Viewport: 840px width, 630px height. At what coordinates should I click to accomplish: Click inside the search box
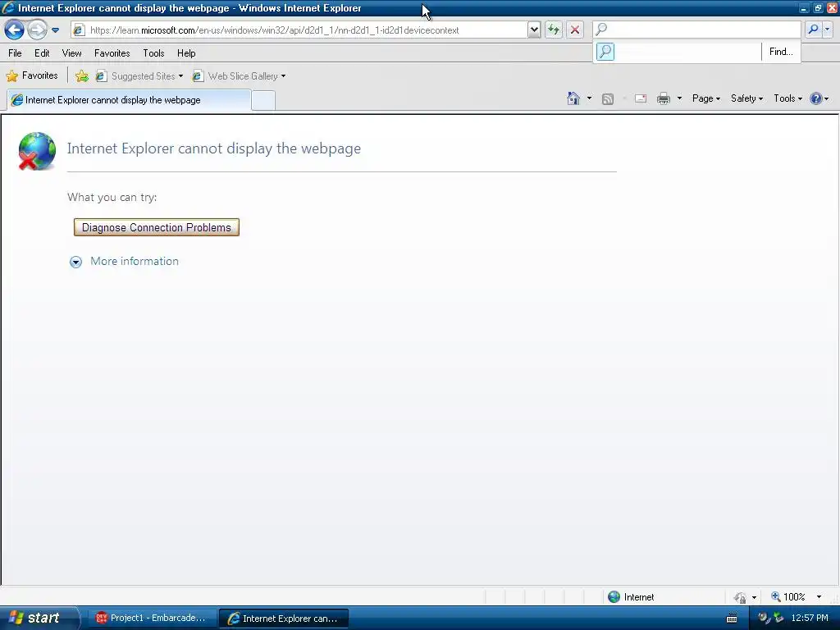(696, 30)
